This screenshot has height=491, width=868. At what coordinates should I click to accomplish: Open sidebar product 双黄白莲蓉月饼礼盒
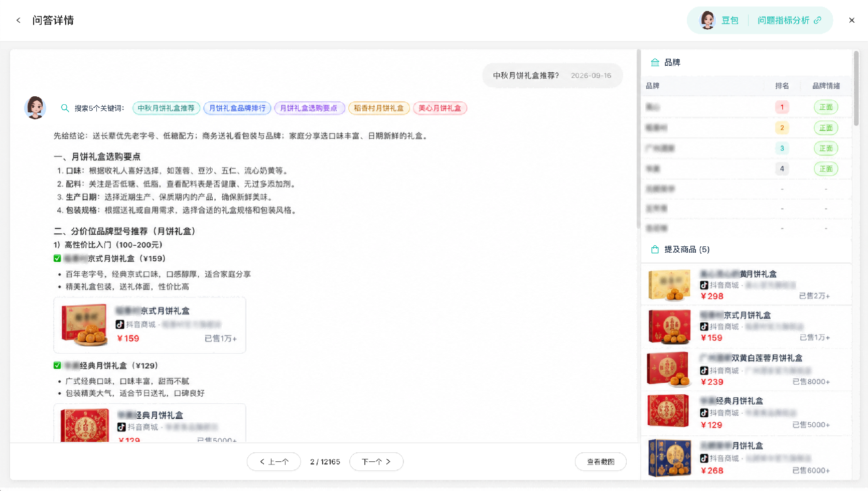point(746,370)
